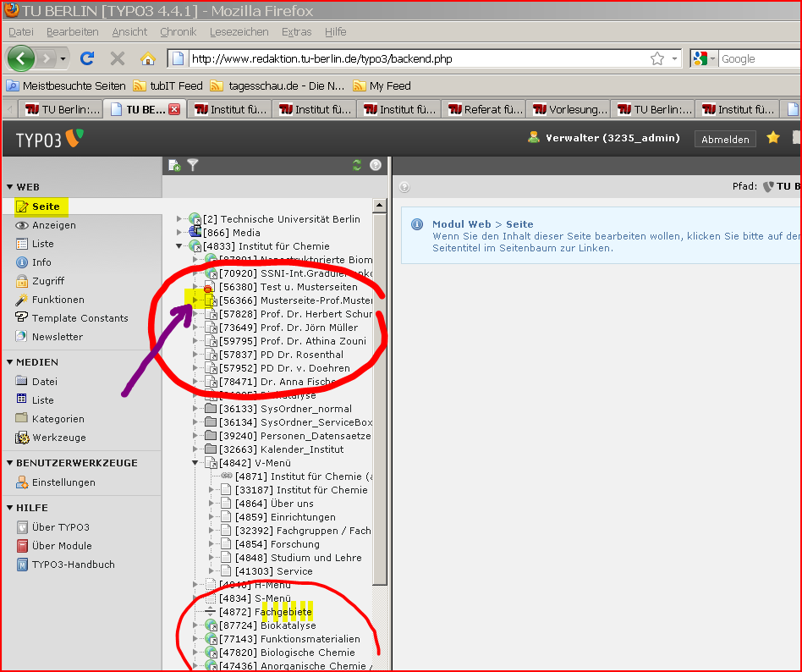Open the Lesezeichen menu
Image resolution: width=802 pixels, height=672 pixels.
tap(239, 32)
